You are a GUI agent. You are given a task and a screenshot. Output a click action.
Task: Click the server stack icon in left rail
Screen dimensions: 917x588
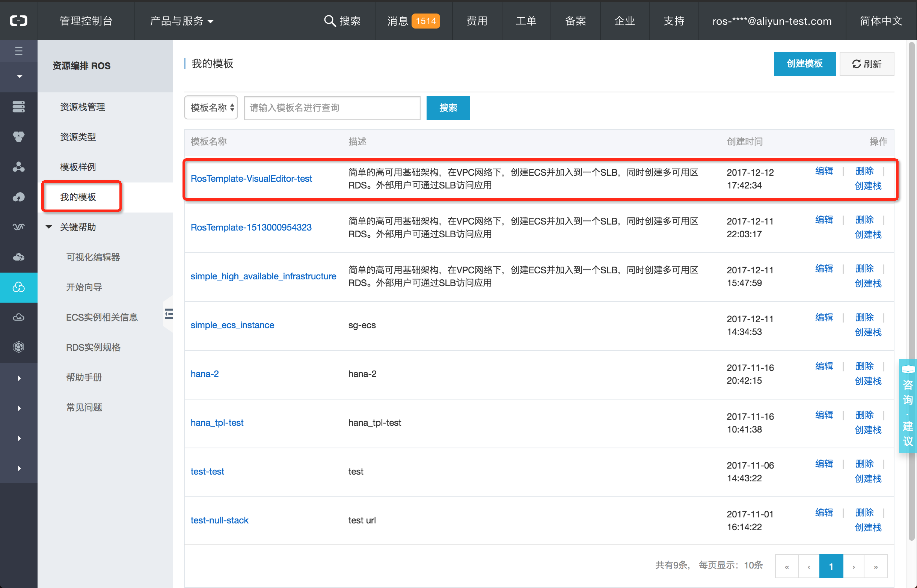[19, 107]
